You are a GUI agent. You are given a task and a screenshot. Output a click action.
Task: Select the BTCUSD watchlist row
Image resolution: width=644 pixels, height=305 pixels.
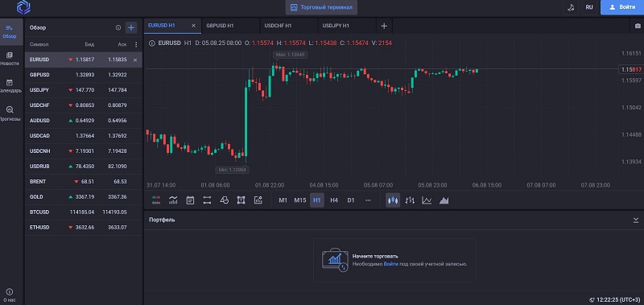click(84, 212)
